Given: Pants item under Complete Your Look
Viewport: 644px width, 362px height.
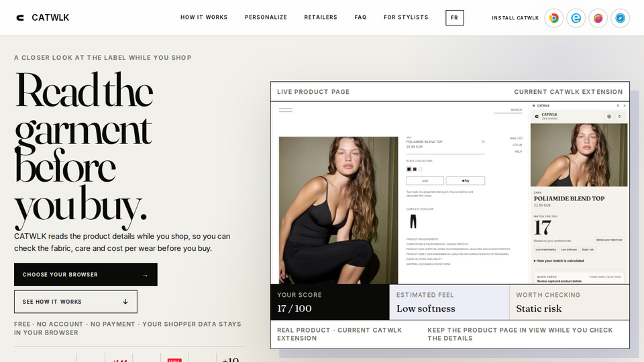Looking at the screenshot, I should point(413,221).
